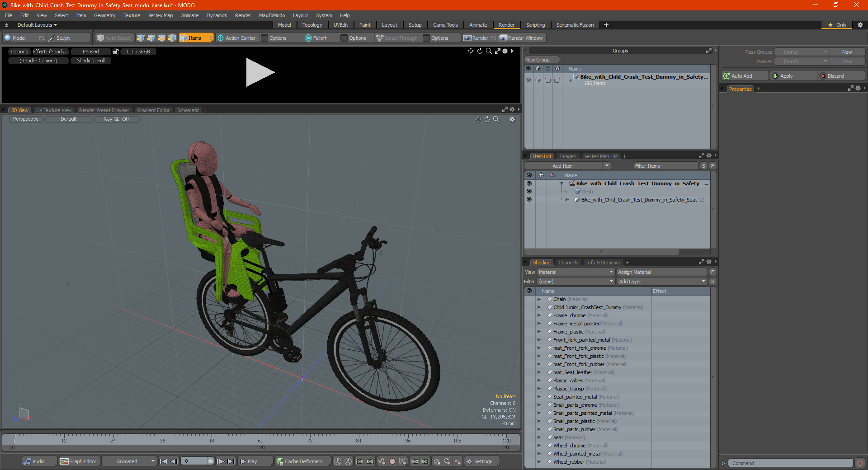This screenshot has width=868, height=470.
Task: Toggle Action Center Options checkbox
Action: [x=265, y=38]
